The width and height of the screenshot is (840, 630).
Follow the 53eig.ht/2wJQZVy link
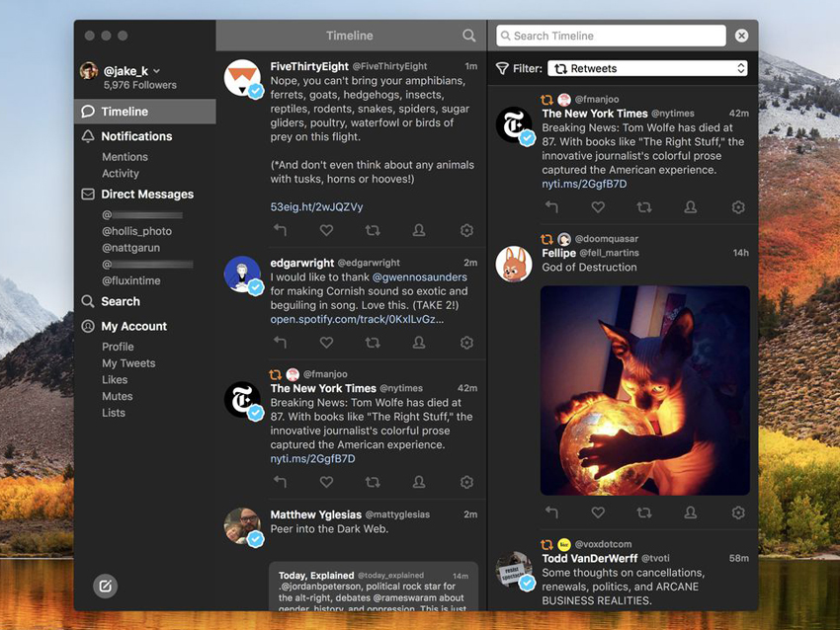pyautogui.click(x=316, y=206)
